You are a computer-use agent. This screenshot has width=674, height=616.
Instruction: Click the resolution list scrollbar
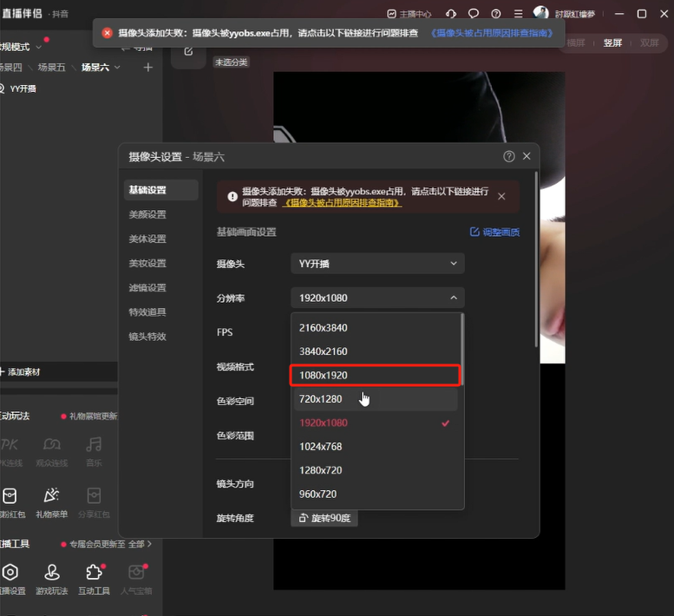[x=462, y=350]
